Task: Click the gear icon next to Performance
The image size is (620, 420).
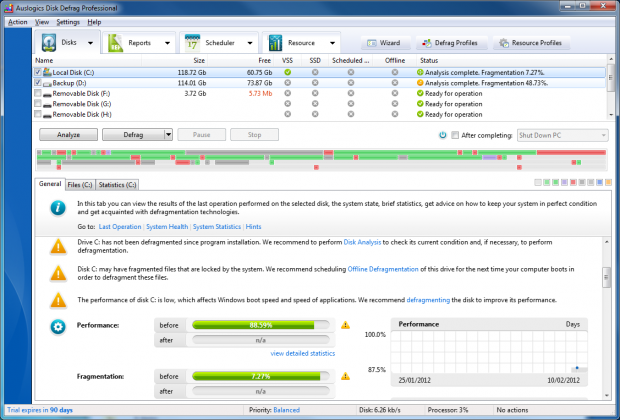Action: (58, 327)
